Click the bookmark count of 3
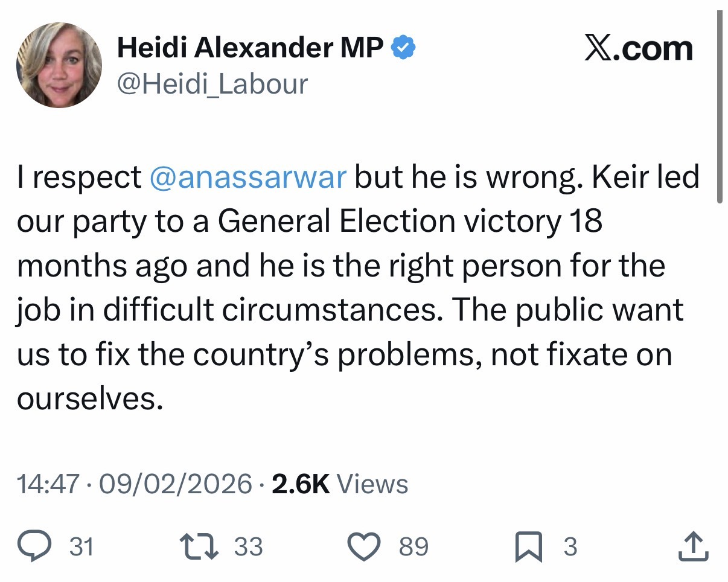The width and height of the screenshot is (728, 582). [x=570, y=546]
